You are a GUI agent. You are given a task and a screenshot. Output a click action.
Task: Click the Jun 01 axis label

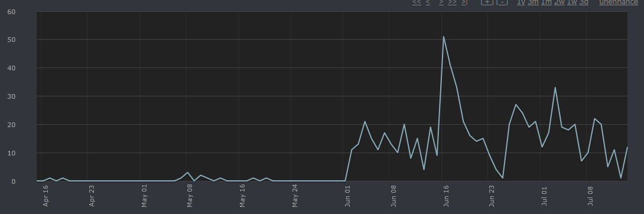[x=347, y=196]
